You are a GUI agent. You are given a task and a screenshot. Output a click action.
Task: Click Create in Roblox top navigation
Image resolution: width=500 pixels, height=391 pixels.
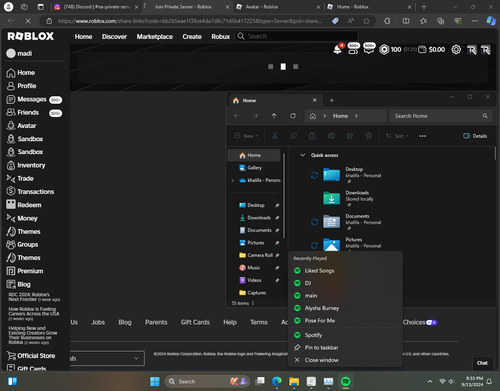192,37
